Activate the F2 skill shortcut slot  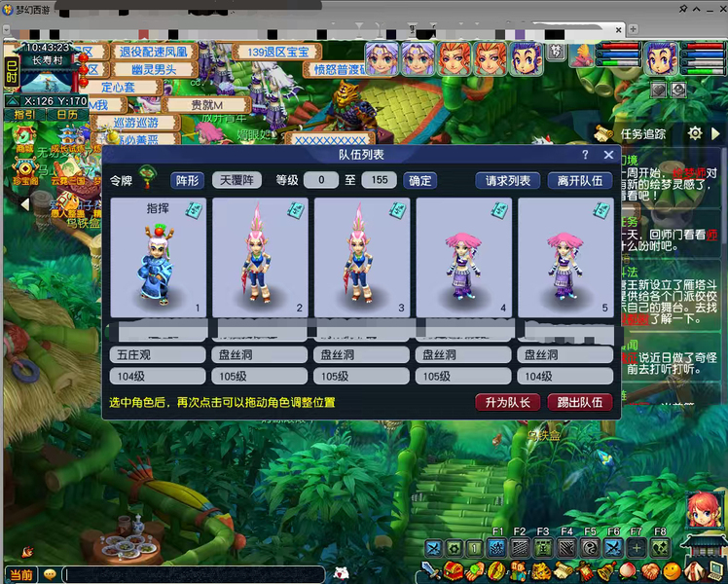pos(520,548)
